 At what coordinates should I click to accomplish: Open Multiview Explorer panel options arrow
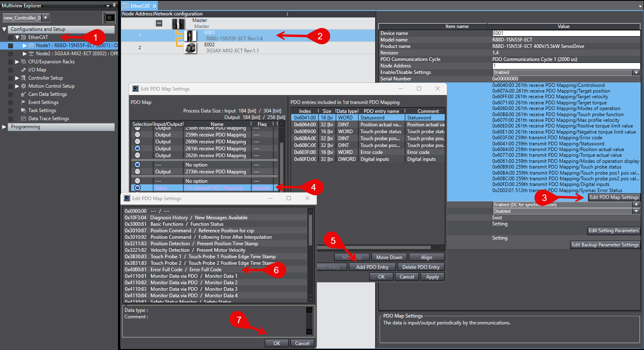coord(108,6)
